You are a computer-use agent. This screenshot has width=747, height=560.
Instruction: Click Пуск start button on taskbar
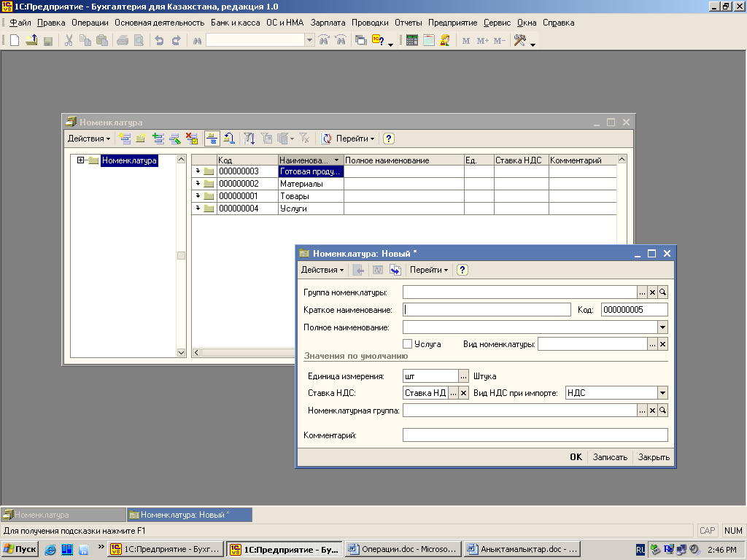click(20, 549)
